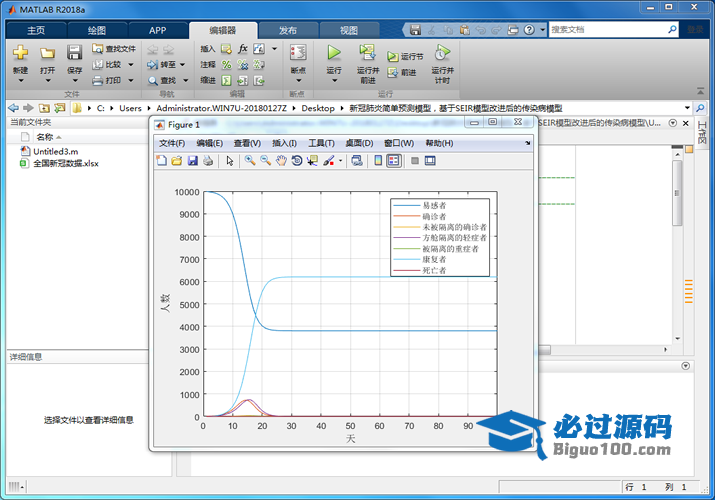This screenshot has height=500, width=715.
Task: Click the Run and Time (运行并计时) icon
Action: 442,53
